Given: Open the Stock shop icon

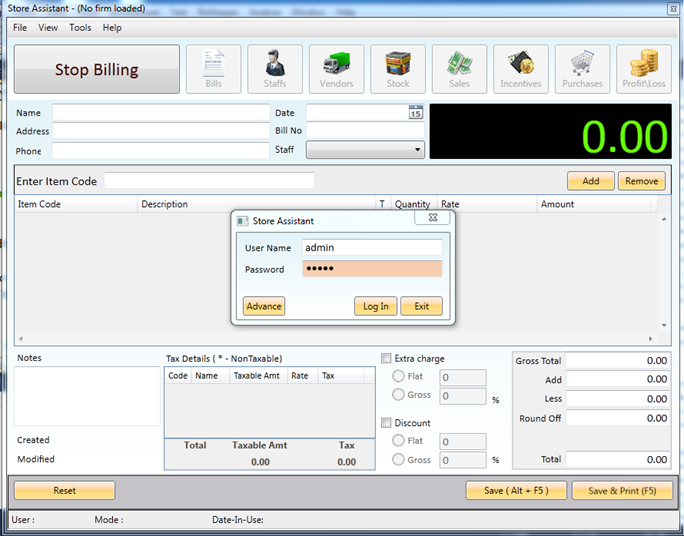Looking at the screenshot, I should click(x=398, y=69).
